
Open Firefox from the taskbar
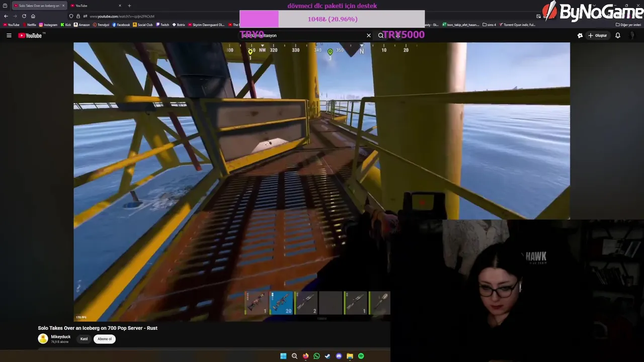[305, 356]
